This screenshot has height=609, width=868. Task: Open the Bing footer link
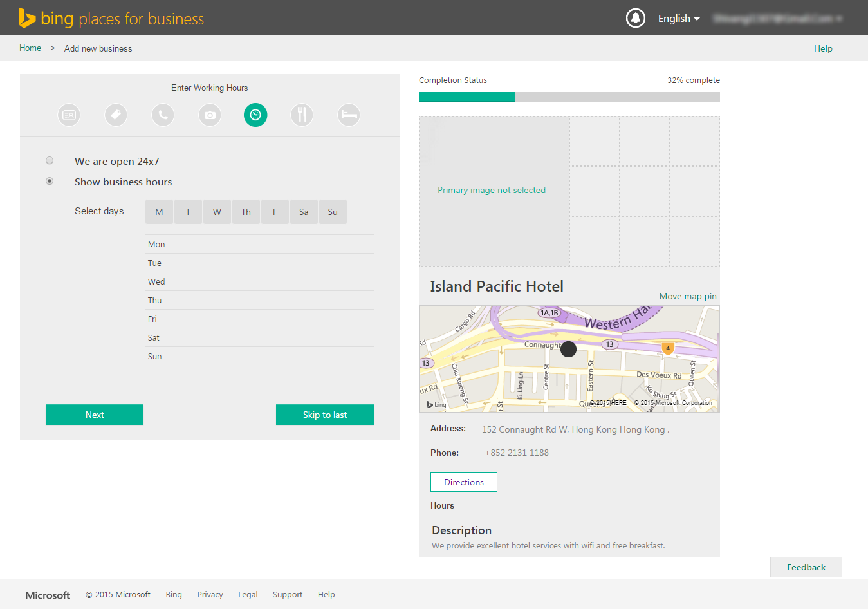click(174, 595)
